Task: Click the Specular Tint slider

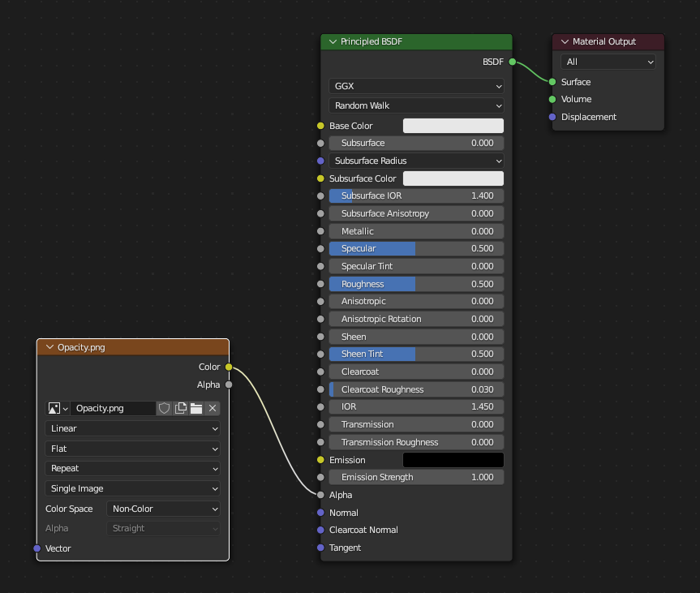Action: 416,266
